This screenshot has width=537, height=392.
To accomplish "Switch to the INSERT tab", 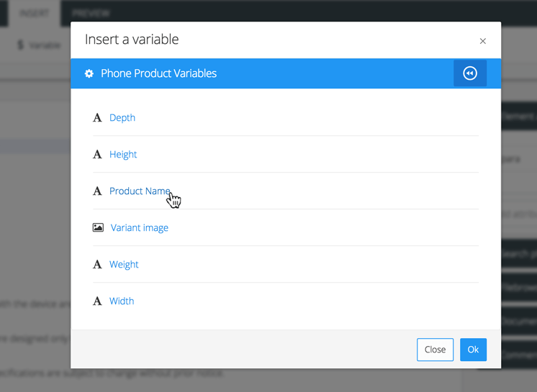I will pos(34,13).
